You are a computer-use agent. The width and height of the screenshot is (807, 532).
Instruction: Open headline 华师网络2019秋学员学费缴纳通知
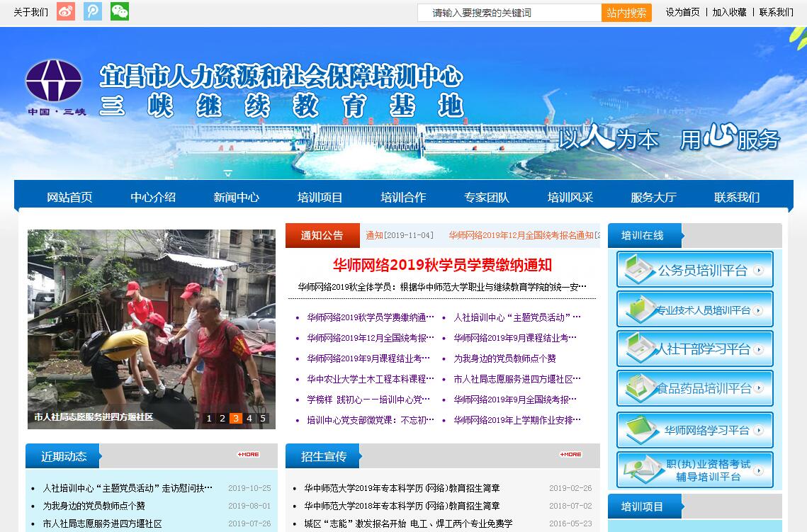pyautogui.click(x=442, y=265)
